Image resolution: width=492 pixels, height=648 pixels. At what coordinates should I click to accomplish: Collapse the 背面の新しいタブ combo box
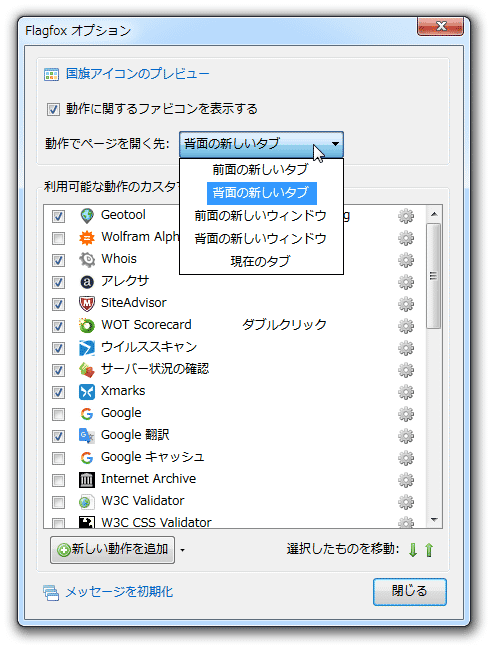pos(261,144)
